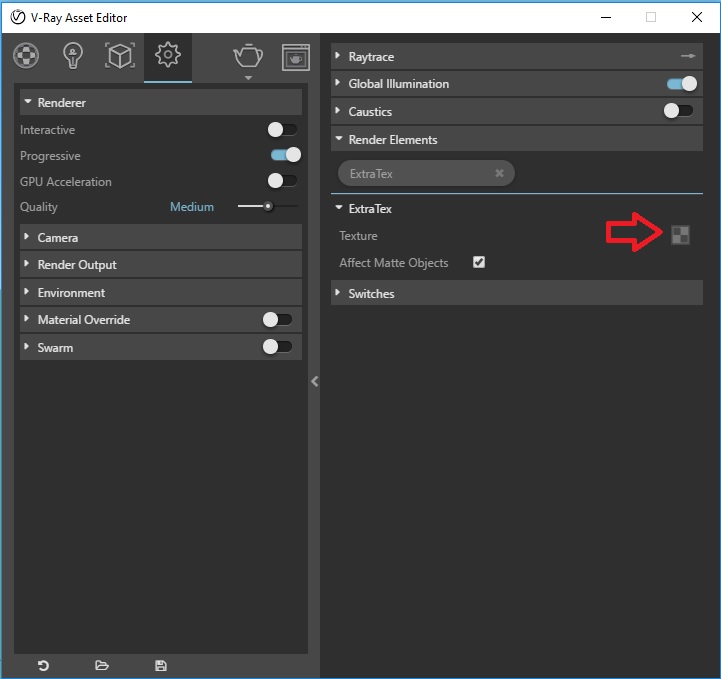Enable the Caustics toggle
Viewport: 721px width, 679px height.
pyautogui.click(x=679, y=111)
